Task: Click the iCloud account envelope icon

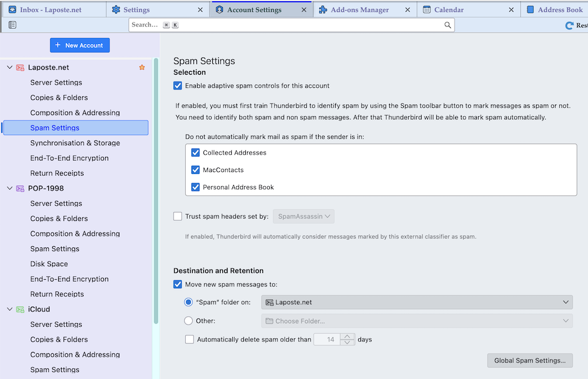Action: point(20,310)
